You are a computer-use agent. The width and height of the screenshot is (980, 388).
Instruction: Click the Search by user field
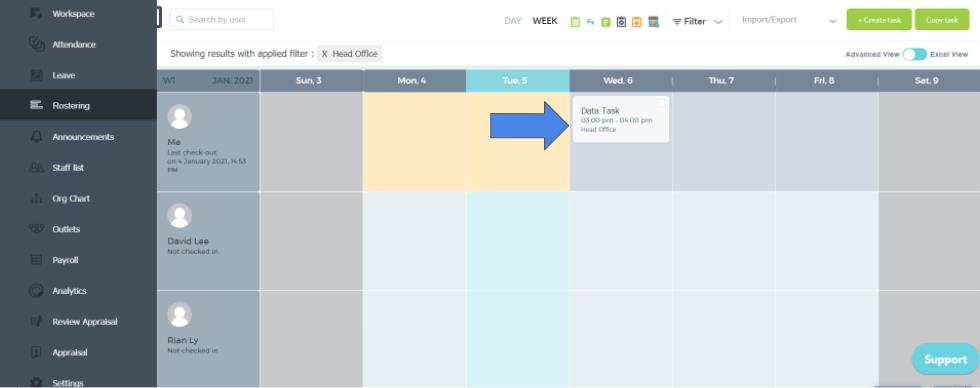tap(221, 19)
